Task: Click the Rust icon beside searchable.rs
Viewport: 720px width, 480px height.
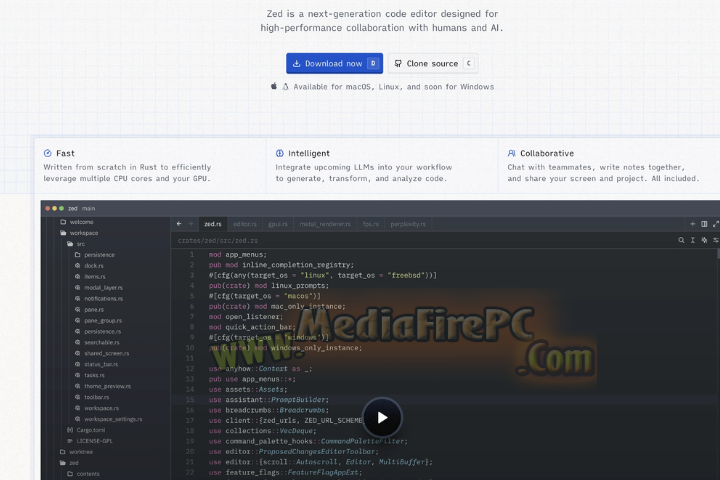Action: pyautogui.click(x=78, y=343)
